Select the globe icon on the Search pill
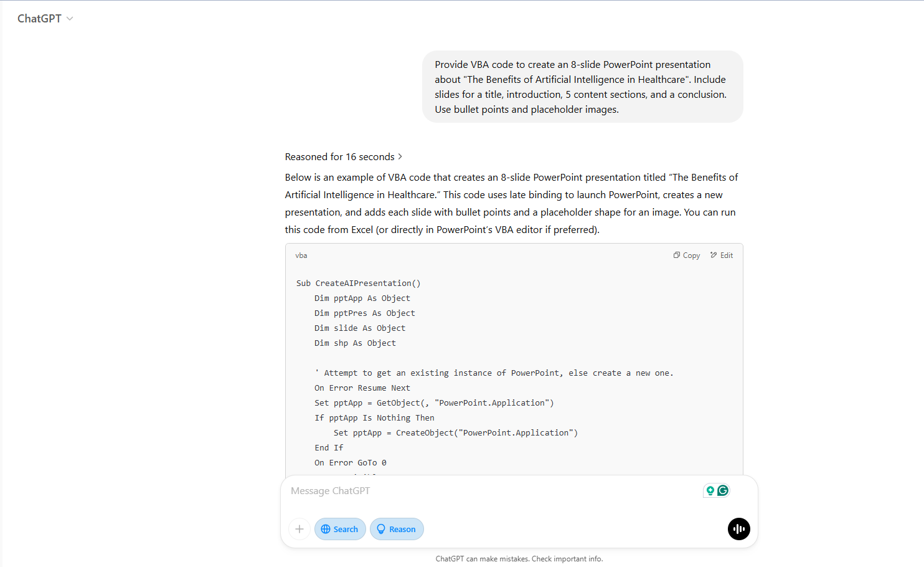The image size is (924, 567). pyautogui.click(x=327, y=529)
